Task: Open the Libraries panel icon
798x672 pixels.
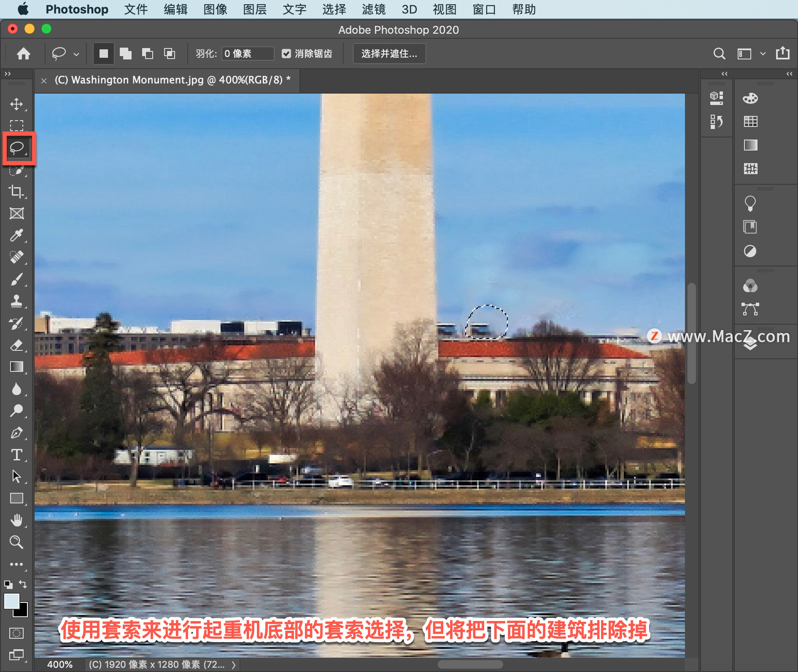Action: click(750, 227)
